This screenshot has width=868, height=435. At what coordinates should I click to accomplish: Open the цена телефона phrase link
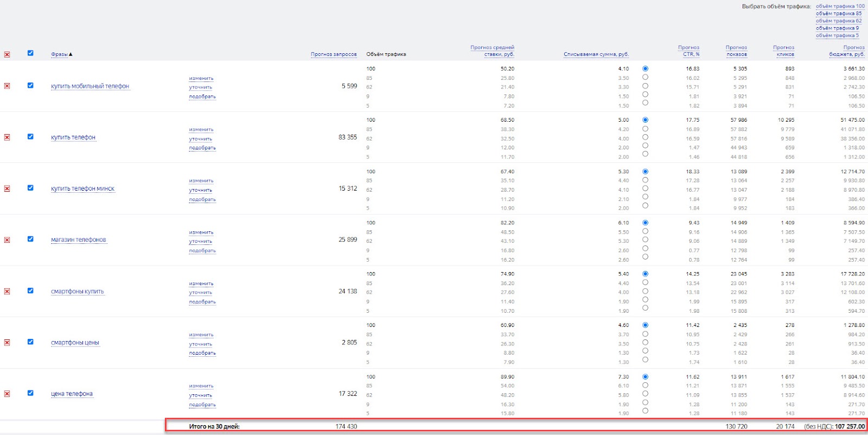(x=72, y=394)
